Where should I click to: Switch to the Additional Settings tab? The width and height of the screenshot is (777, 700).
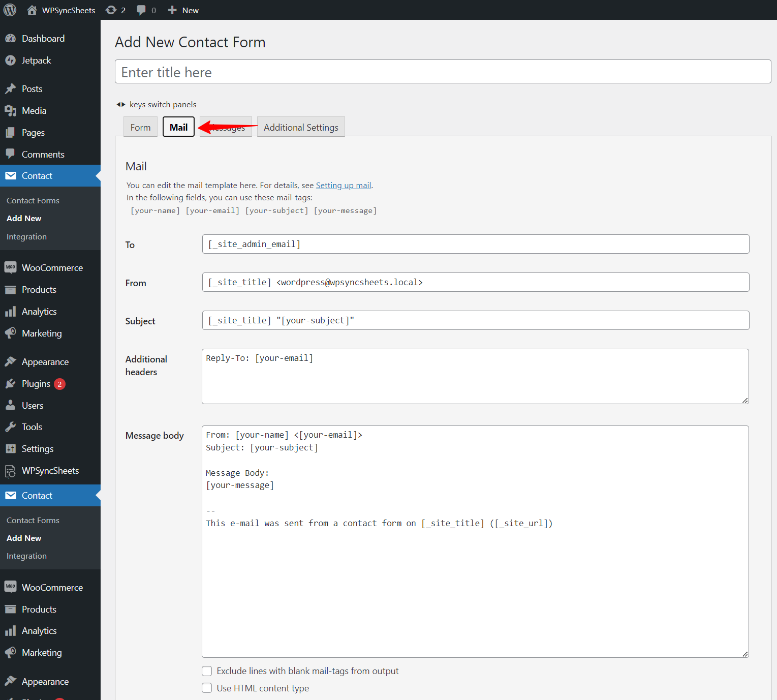[301, 128]
